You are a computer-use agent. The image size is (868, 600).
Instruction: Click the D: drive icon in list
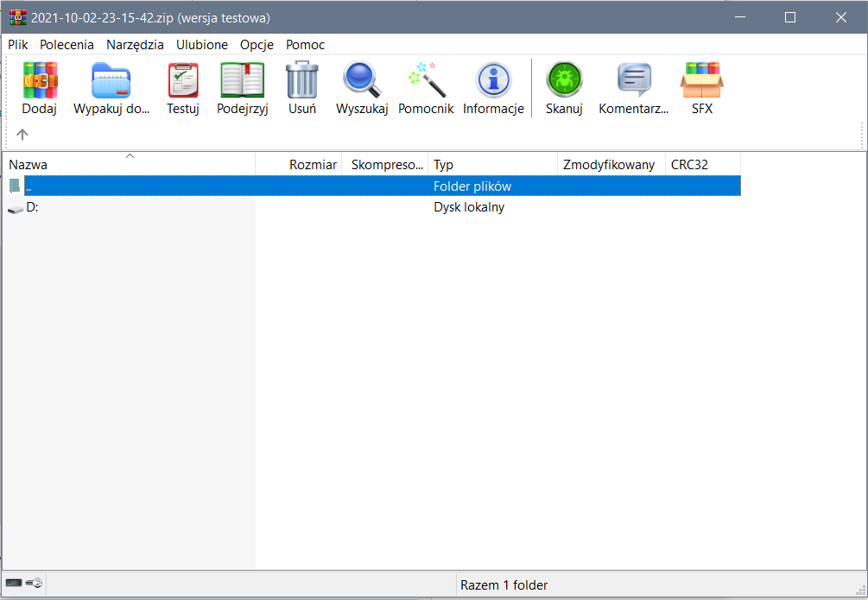pos(16,209)
